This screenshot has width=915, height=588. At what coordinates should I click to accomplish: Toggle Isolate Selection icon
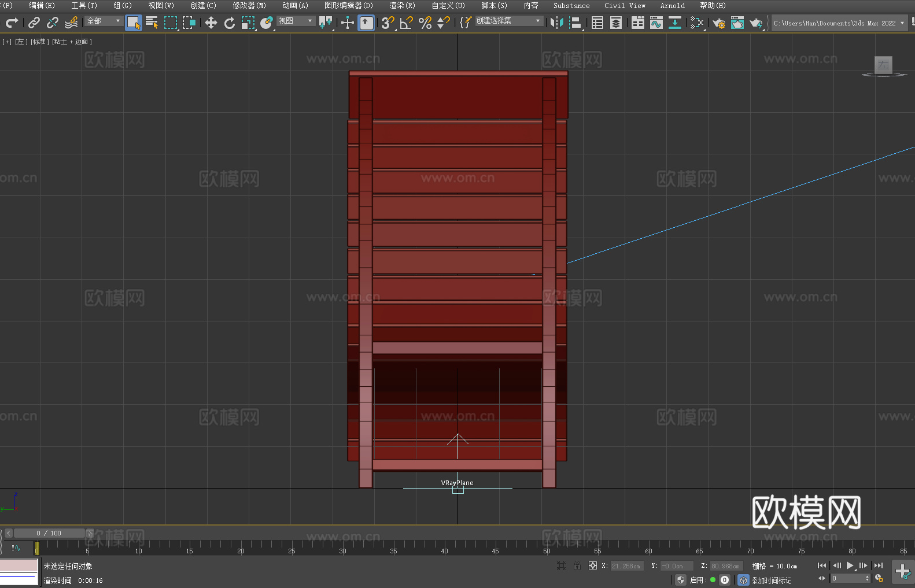point(562,565)
